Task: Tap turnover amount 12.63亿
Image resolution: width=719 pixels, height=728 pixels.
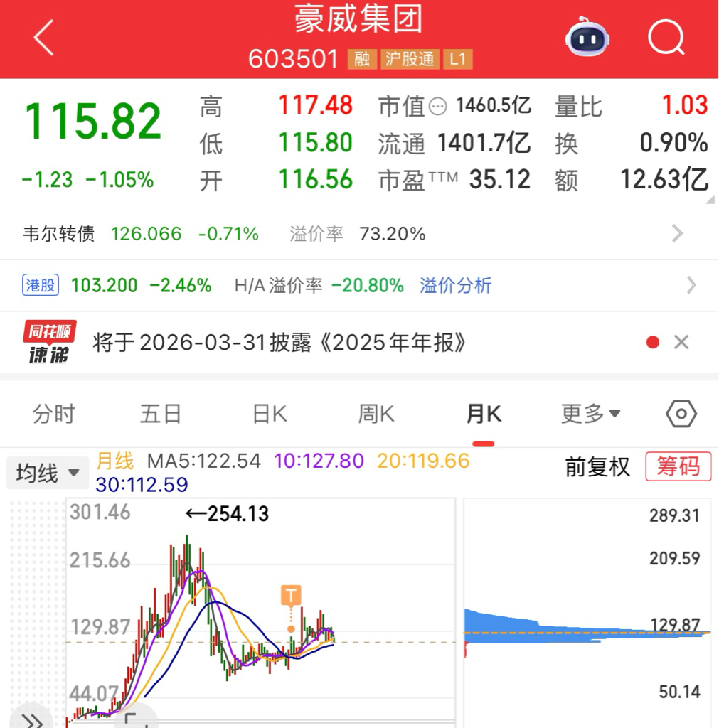Action: tap(664, 179)
